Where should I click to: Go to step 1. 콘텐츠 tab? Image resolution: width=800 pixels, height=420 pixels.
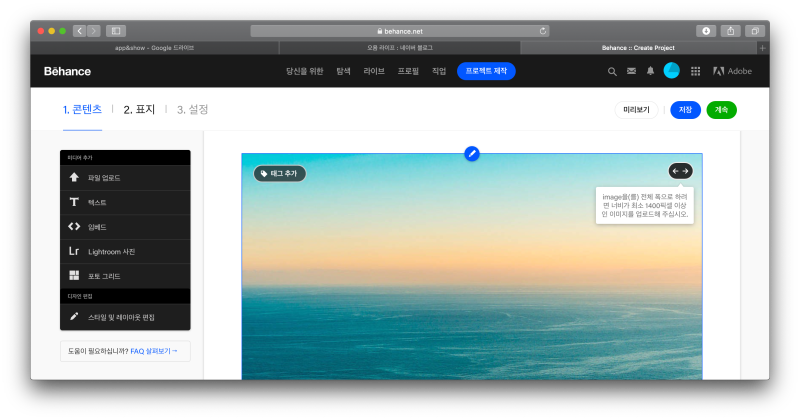pyautogui.click(x=82, y=109)
